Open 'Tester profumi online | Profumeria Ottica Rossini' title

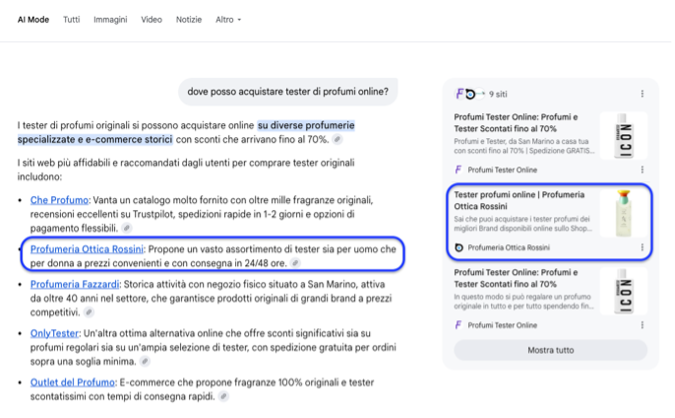click(519, 201)
